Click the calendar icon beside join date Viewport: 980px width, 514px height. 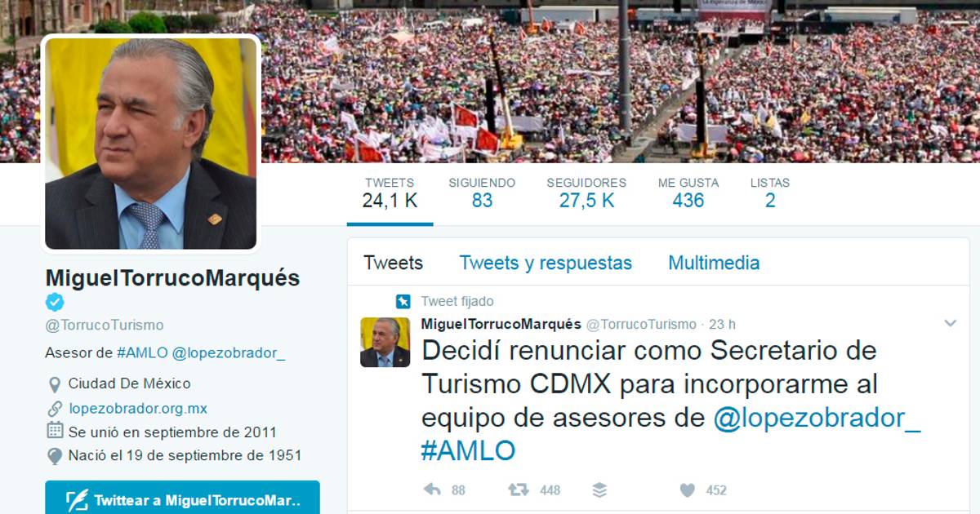tap(55, 431)
